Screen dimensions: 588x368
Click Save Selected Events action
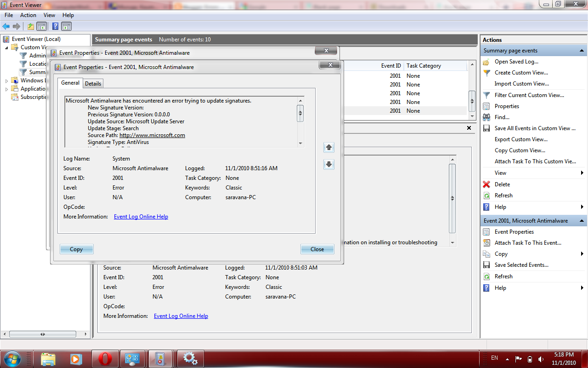pyautogui.click(x=521, y=265)
